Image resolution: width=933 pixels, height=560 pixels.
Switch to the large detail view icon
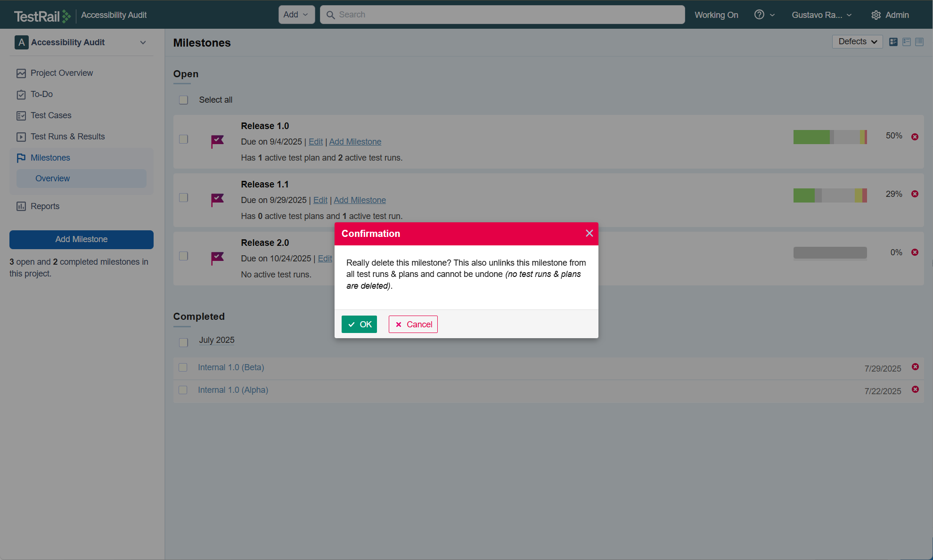pos(893,42)
